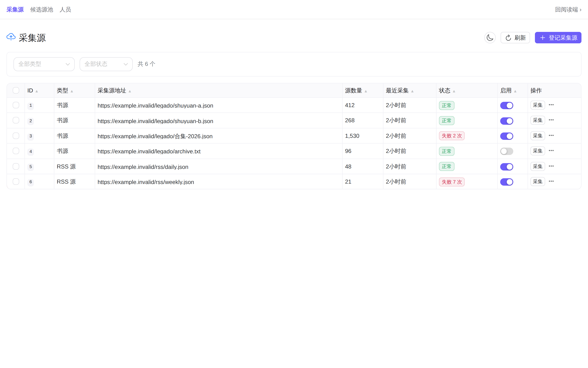Image resolution: width=588 pixels, height=368 pixels.
Task: Click the cloud upload icon beside 采集源 title
Action: click(x=11, y=37)
